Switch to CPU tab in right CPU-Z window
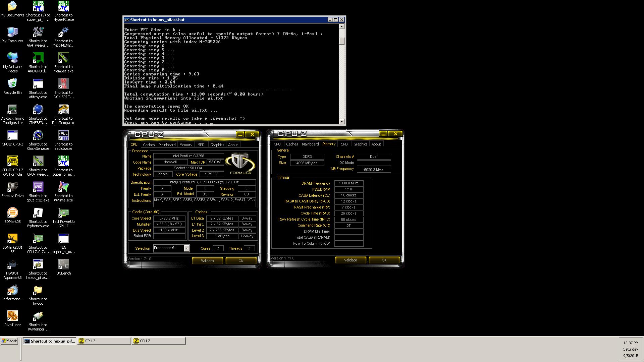This screenshot has width=644, height=362. pos(277,144)
